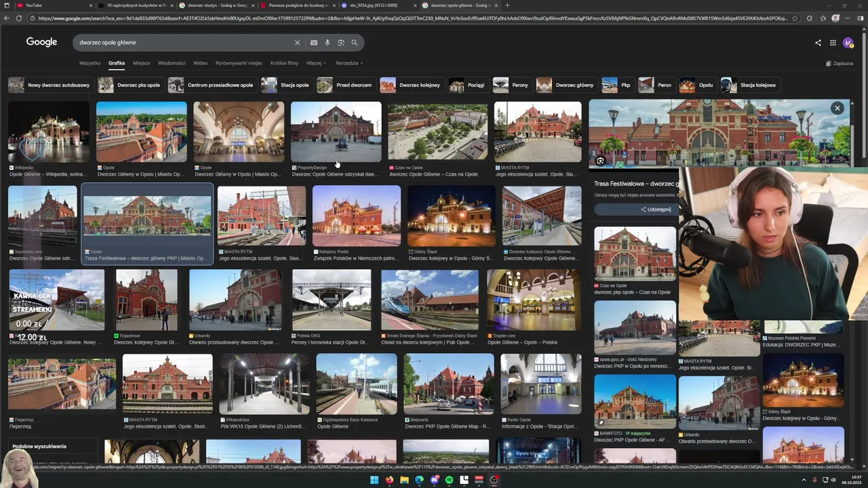Open the Google account avatar
The width and height of the screenshot is (868, 488).
pyautogui.click(x=848, y=43)
